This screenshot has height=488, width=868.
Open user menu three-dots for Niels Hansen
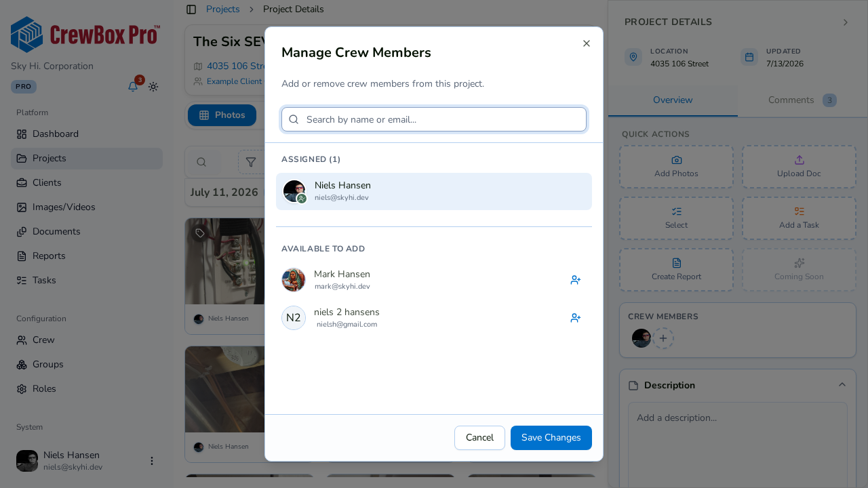(x=152, y=461)
